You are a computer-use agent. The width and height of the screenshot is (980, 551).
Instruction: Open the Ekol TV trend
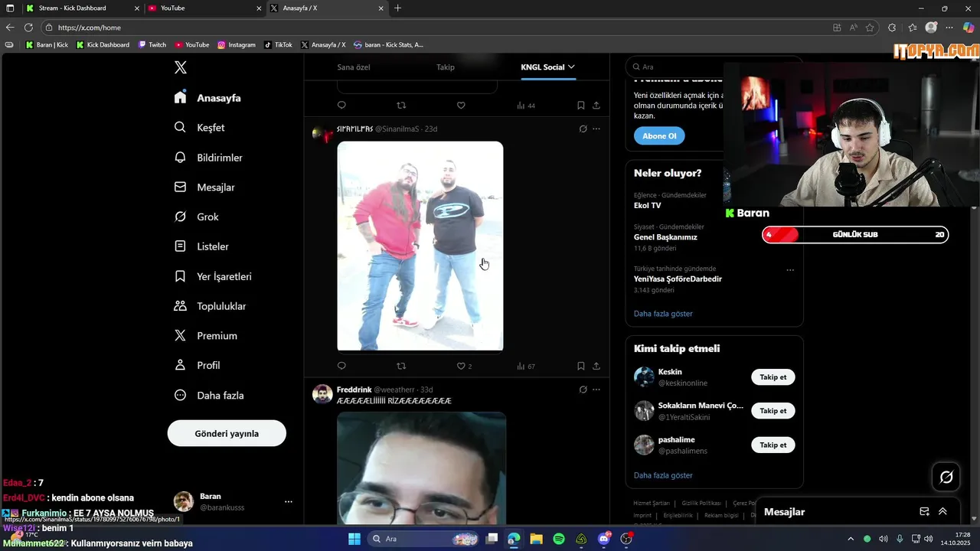click(x=648, y=206)
